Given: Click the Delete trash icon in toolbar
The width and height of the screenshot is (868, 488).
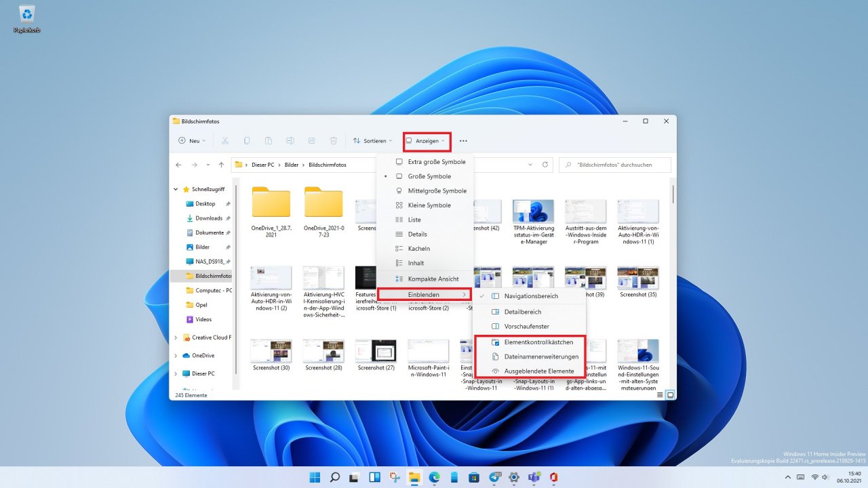Looking at the screenshot, I should click(x=334, y=141).
